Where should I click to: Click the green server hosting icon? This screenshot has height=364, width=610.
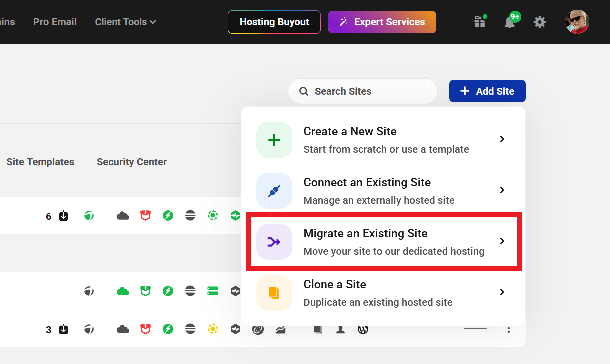tap(213, 291)
